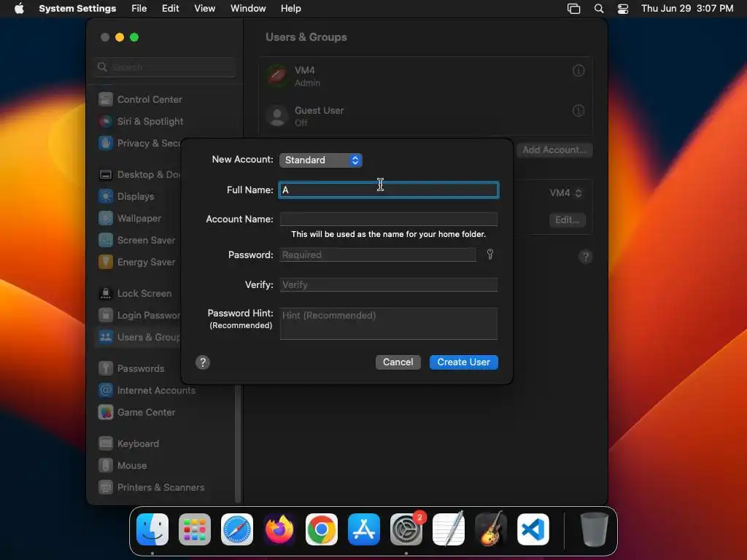The image size is (747, 560).
Task: Open Control Center from the menu bar
Action: pos(623,9)
